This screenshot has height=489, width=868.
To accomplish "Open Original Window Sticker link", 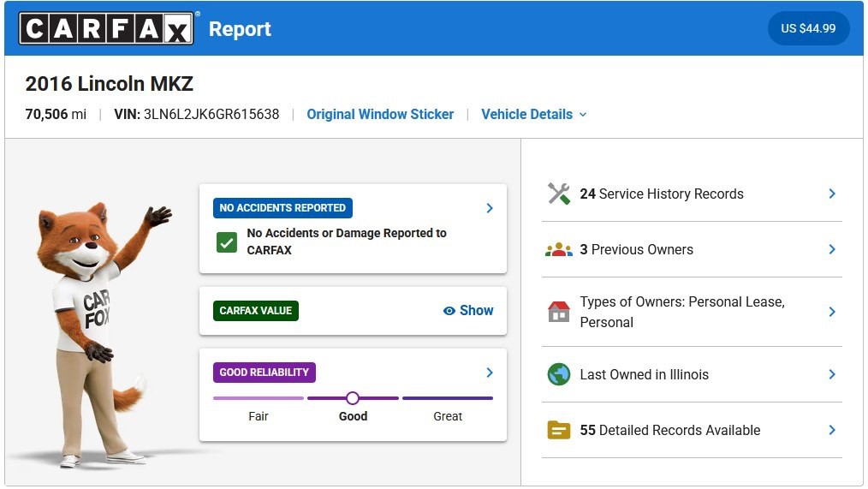I will (380, 114).
